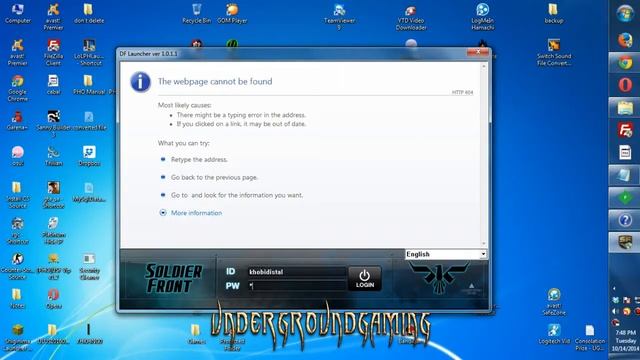Click the 'Go back to the previous page.' text

214,178
